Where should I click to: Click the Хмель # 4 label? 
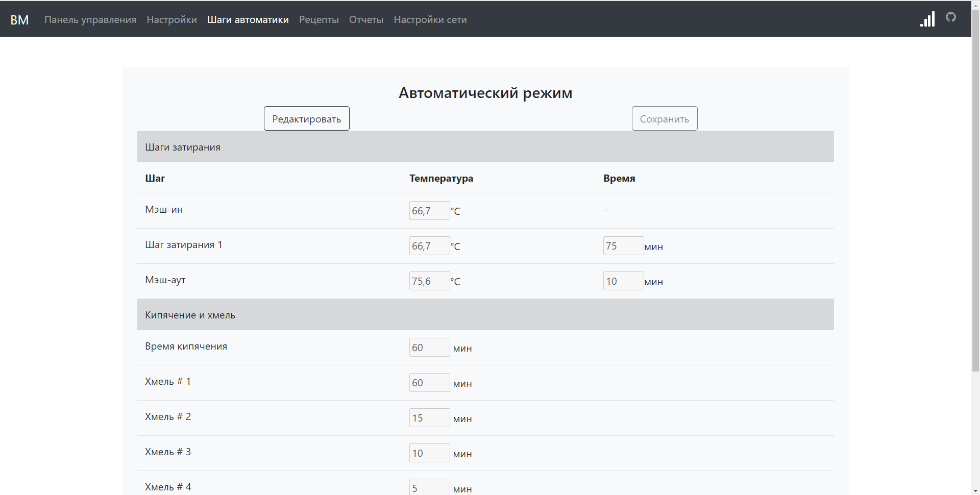tap(168, 487)
